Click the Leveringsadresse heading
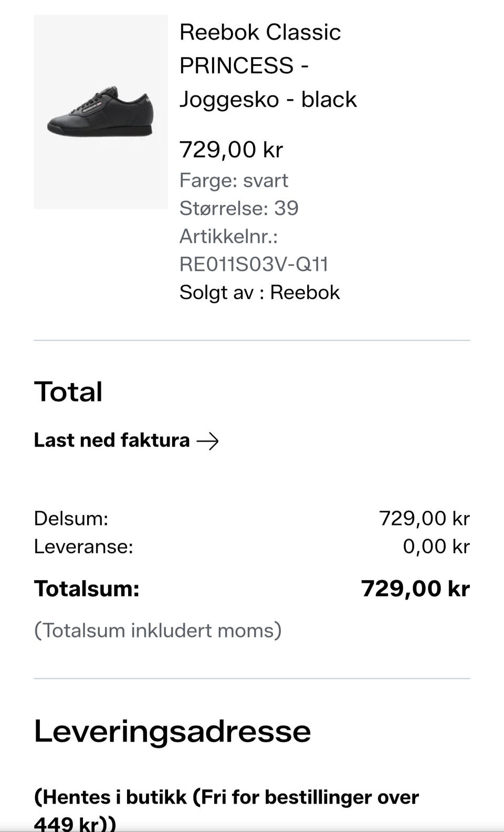 [172, 731]
